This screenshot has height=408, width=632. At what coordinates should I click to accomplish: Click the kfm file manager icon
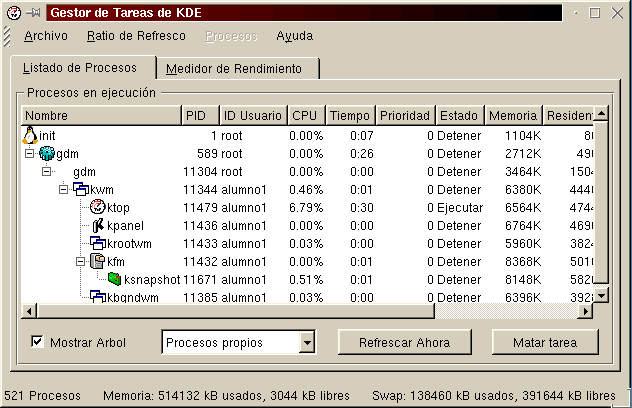coord(97,261)
